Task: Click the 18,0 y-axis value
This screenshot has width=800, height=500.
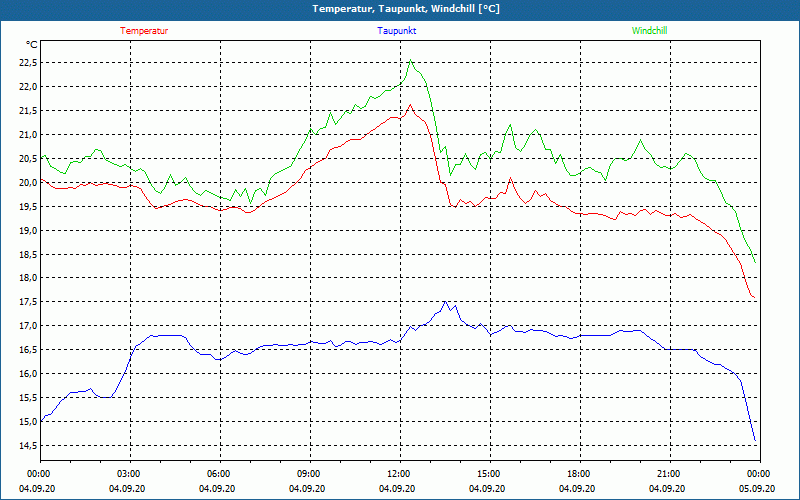Action: pos(28,278)
